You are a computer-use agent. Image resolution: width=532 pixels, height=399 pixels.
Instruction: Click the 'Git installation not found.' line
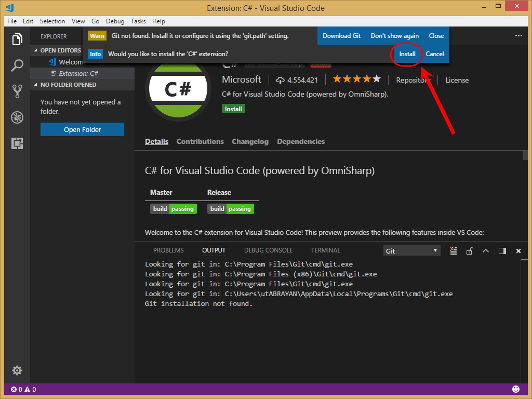[198, 303]
